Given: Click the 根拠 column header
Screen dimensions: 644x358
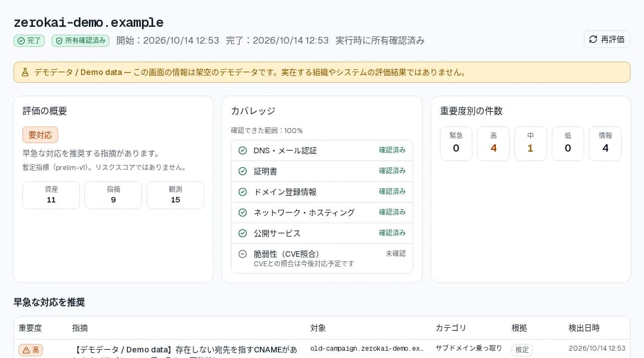Looking at the screenshot, I should click(519, 328).
